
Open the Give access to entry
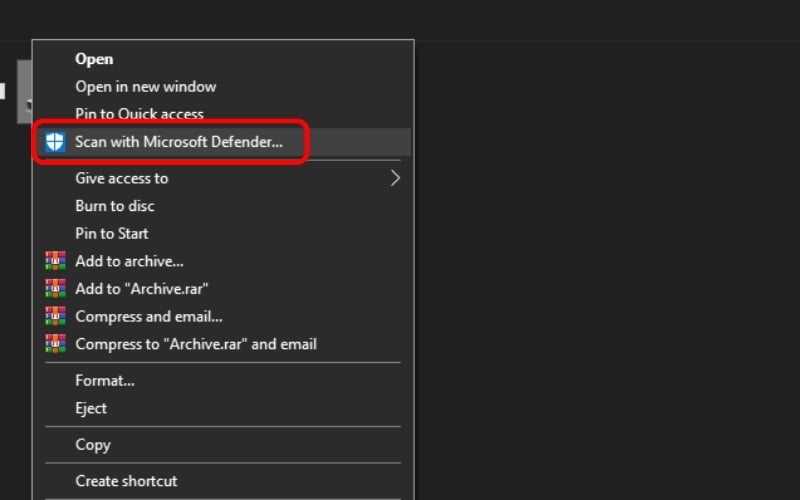223,178
